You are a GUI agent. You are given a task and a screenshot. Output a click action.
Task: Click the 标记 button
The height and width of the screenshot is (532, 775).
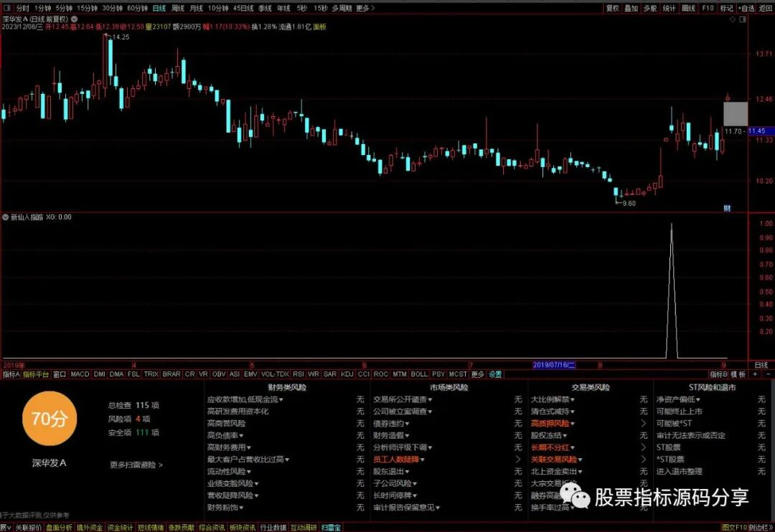tap(726, 9)
